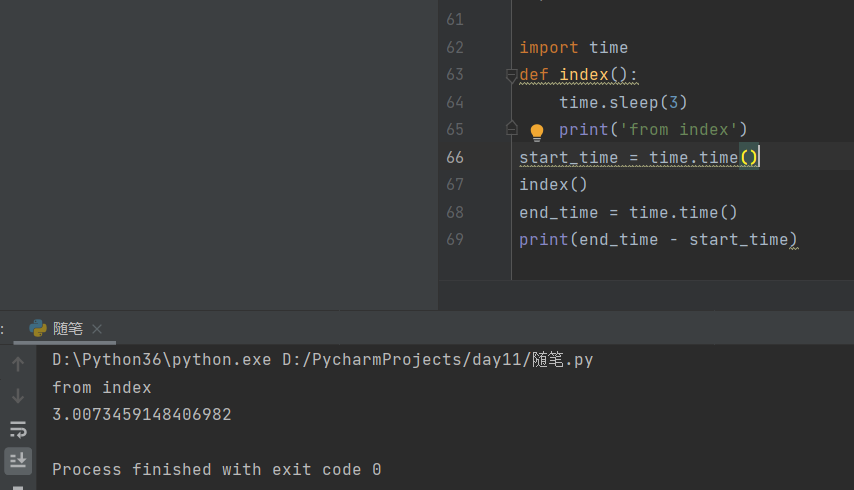Screen dimensions: 854x490
Task: Click the Python icon on the run tab
Action: [x=38, y=329]
